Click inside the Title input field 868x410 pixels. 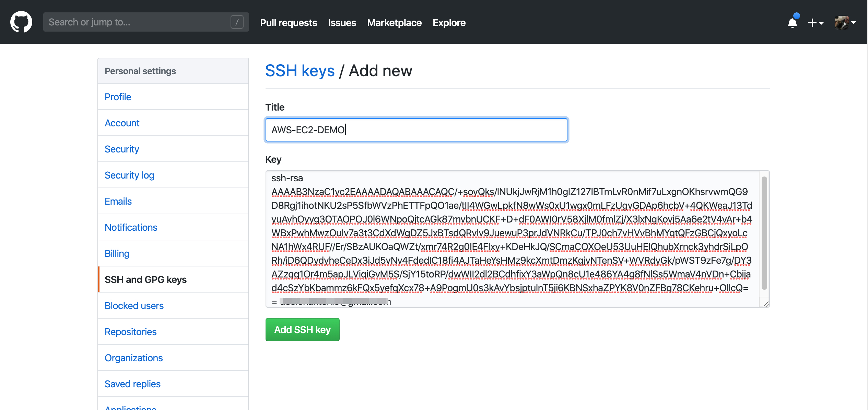coord(416,130)
